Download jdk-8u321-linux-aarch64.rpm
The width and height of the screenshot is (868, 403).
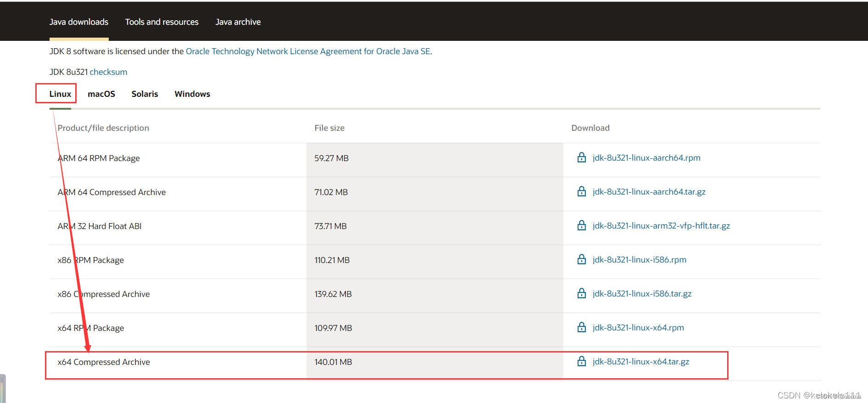click(646, 158)
